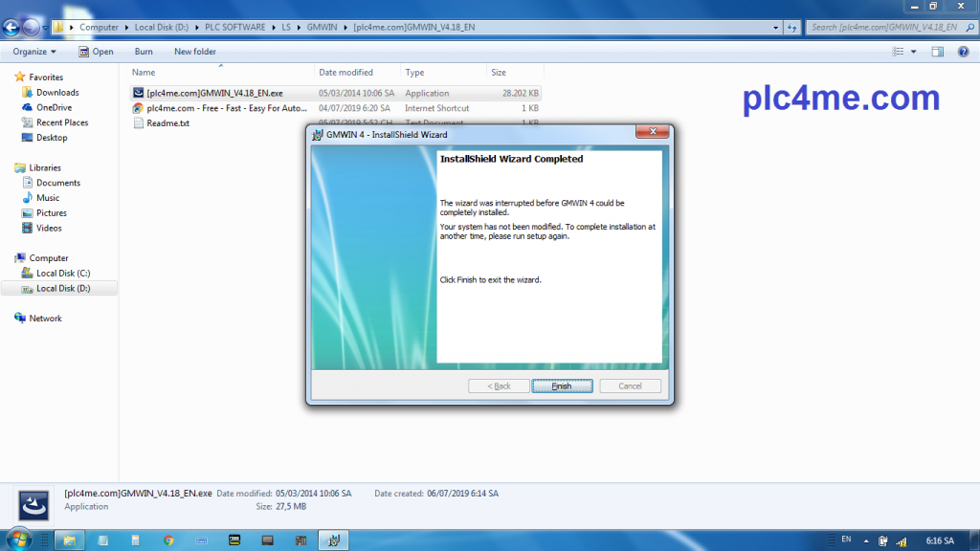This screenshot has height=551, width=980.
Task: Open the Organize dropdown menu
Action: point(34,52)
